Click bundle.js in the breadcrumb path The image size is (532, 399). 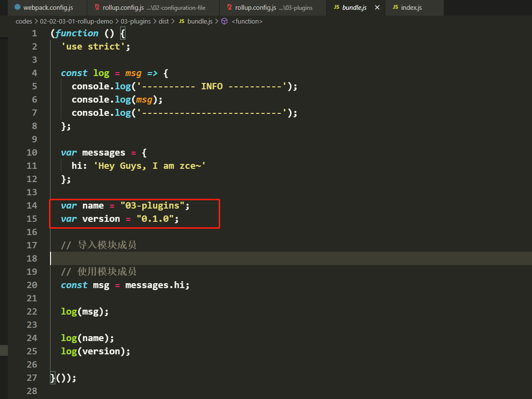point(200,22)
